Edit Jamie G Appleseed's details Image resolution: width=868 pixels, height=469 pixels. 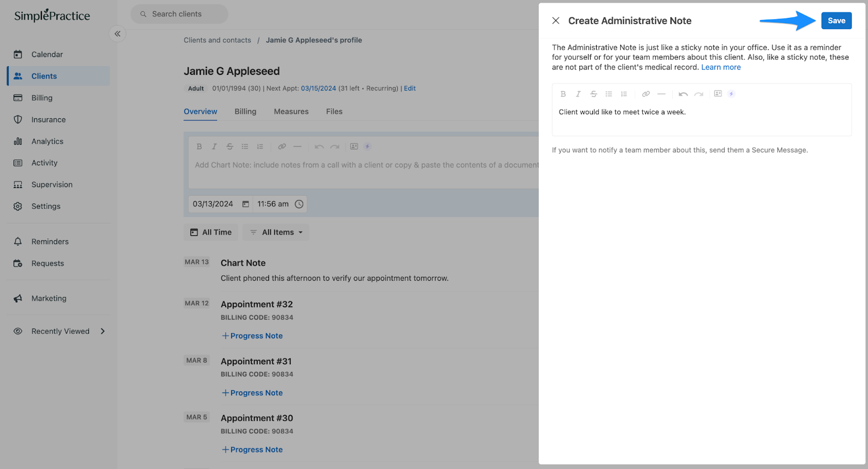(410, 88)
